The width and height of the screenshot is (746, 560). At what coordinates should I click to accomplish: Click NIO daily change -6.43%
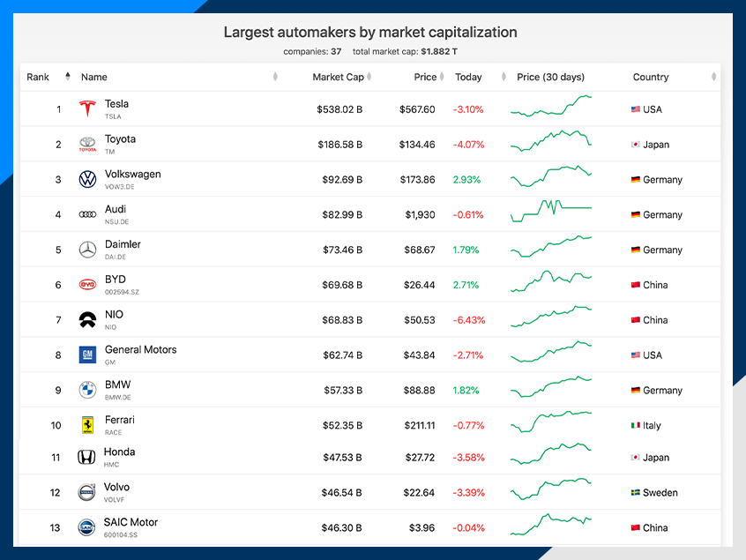point(469,320)
